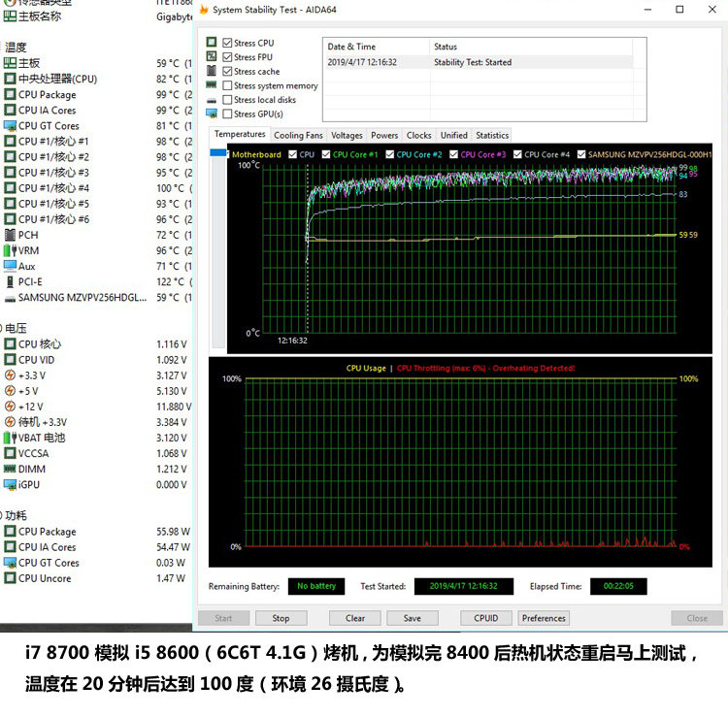Click the CPU 核心 voltage icon
The image size is (728, 717).
10,343
